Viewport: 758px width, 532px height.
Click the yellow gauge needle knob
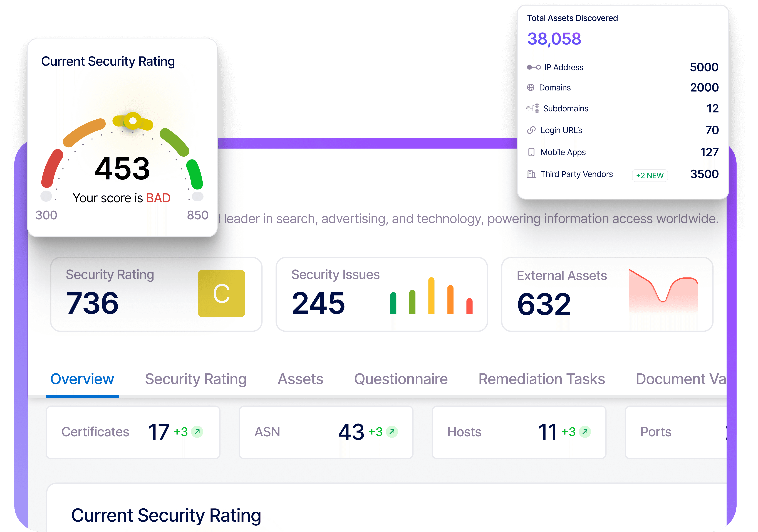point(133,121)
